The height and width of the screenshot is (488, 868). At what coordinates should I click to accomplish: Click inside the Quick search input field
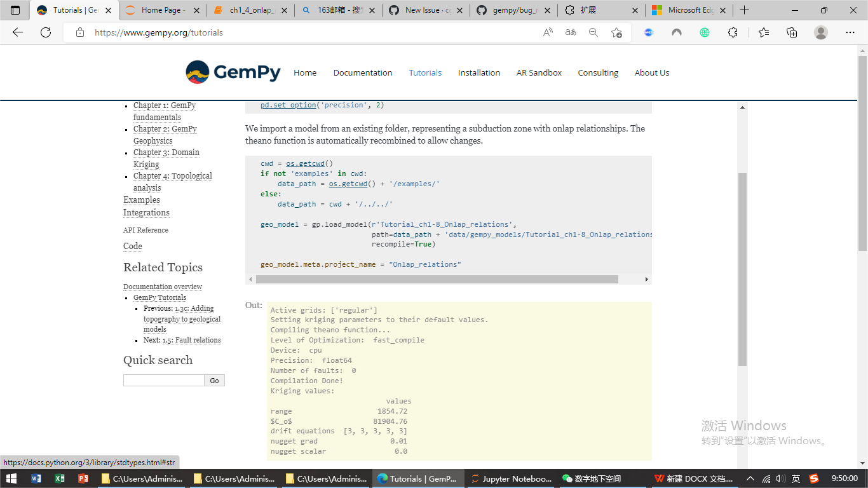(162, 380)
